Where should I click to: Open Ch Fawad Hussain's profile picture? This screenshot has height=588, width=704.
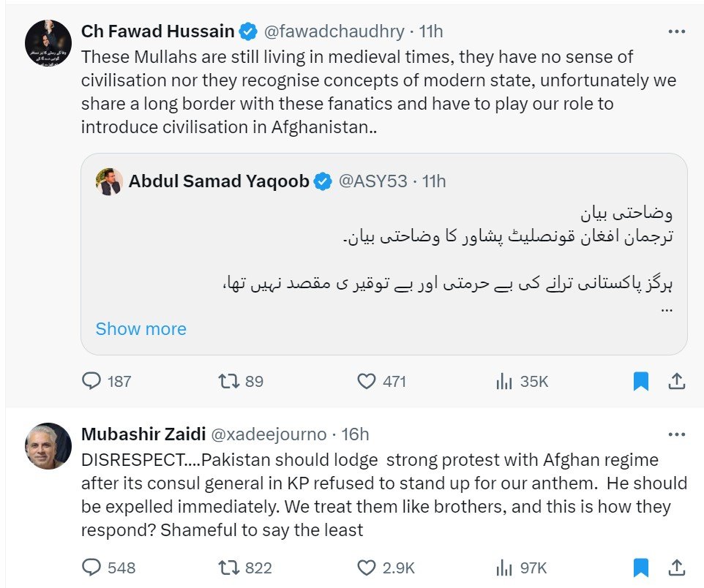point(48,43)
